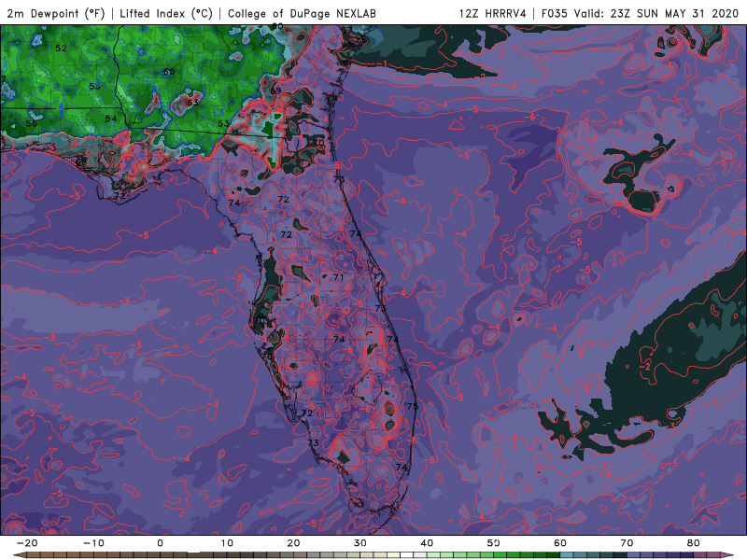
Task: Click the dewpoint value 53 on the map
Action: (x=223, y=123)
